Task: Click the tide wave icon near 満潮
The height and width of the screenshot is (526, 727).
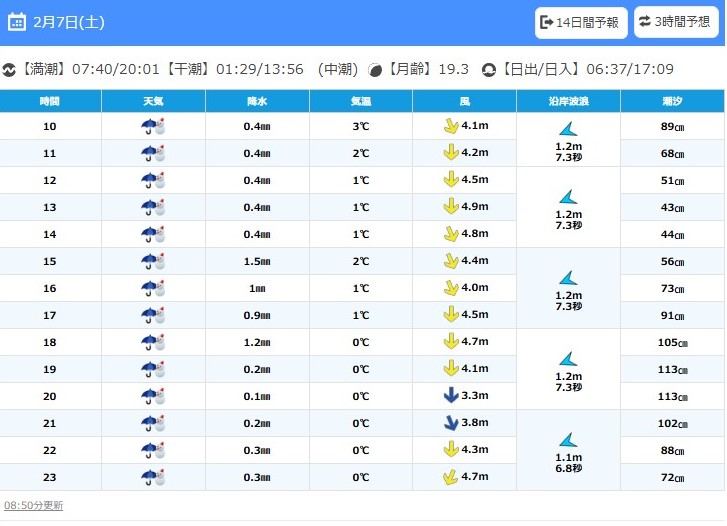Action: [x=9, y=70]
